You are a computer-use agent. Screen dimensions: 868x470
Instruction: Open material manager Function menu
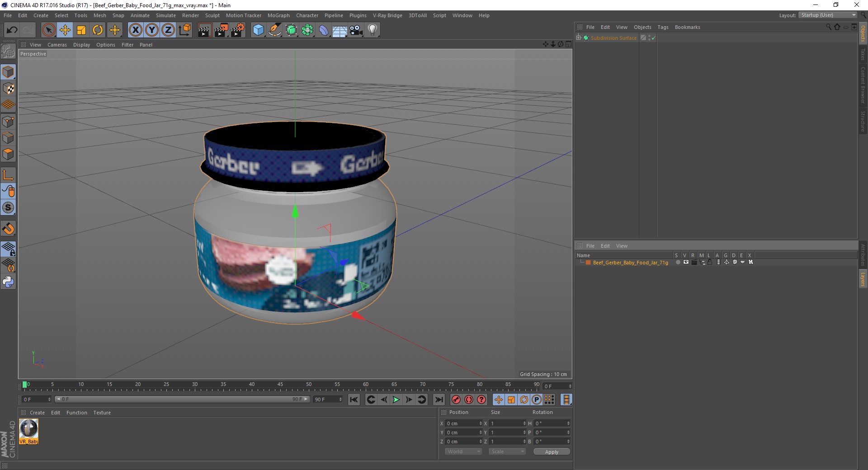77,413
